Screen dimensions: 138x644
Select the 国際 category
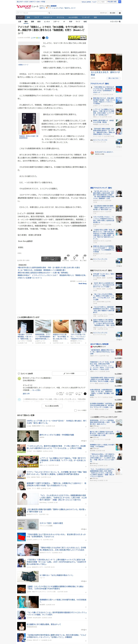(32, 21)
